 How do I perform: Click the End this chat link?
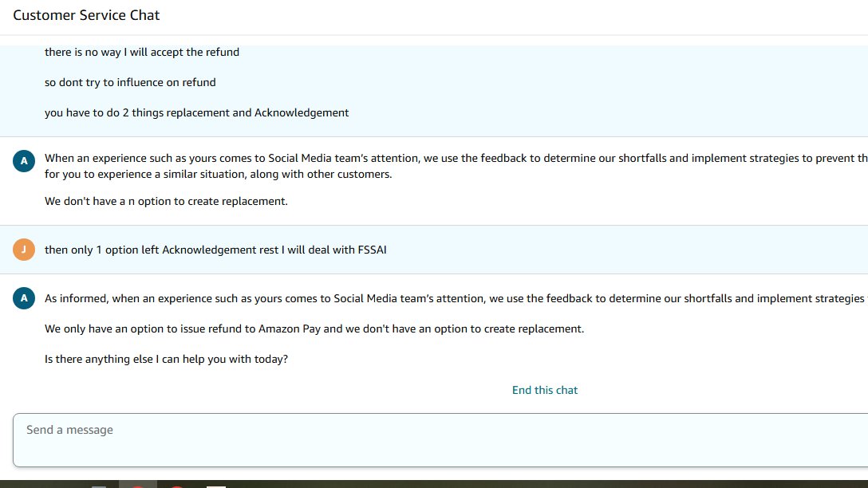pos(545,390)
